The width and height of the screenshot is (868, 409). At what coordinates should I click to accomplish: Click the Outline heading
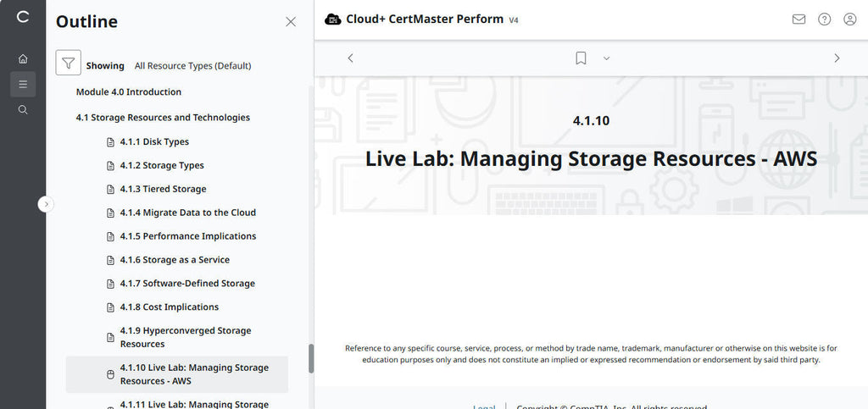click(87, 21)
